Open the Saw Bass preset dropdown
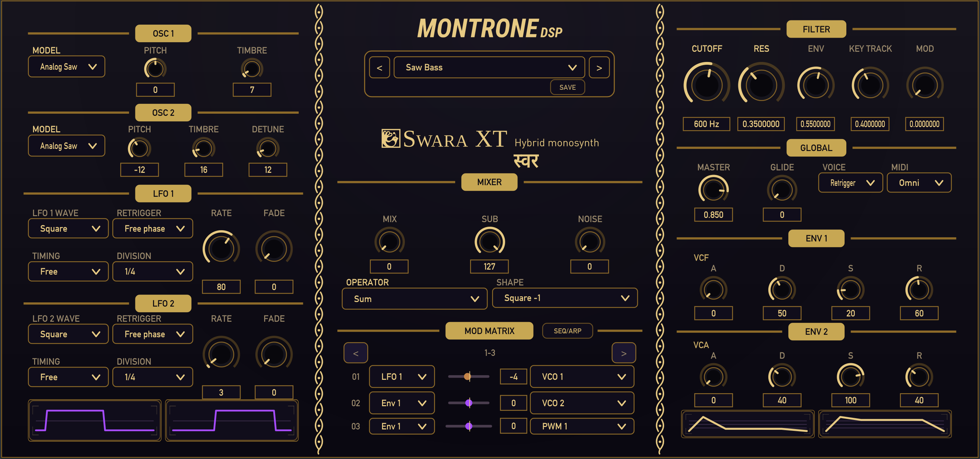 pos(489,67)
